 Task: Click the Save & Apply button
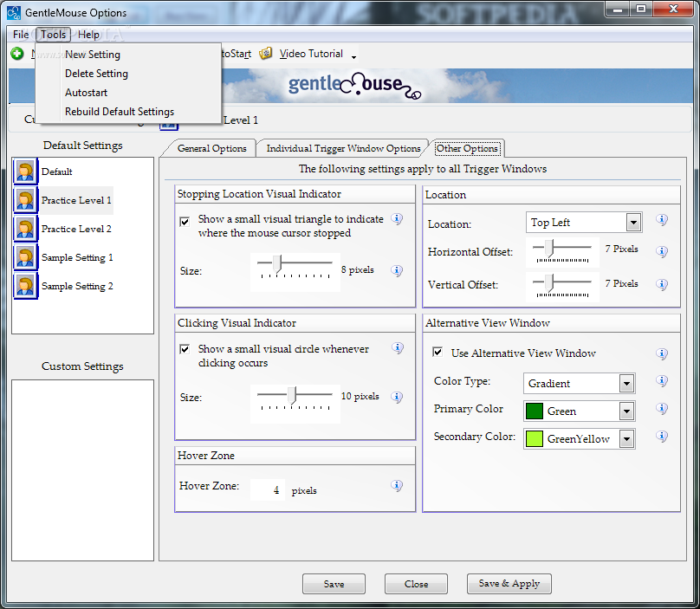[x=509, y=584]
